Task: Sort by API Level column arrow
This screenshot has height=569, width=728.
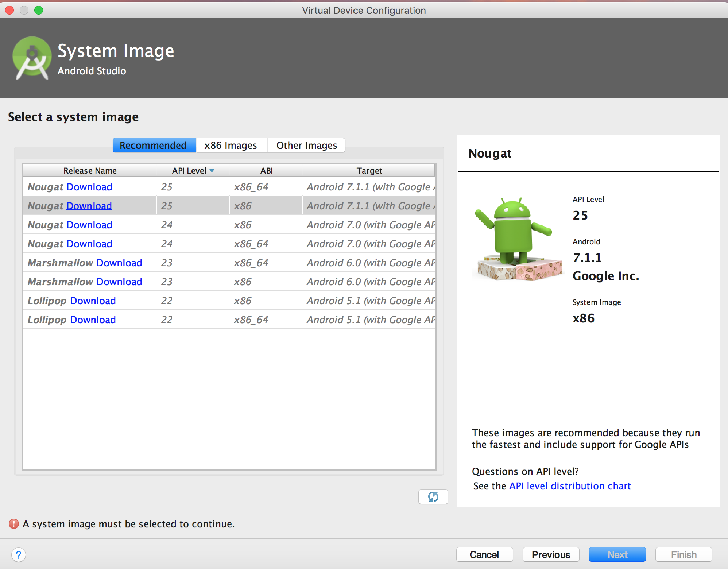Action: 212,171
